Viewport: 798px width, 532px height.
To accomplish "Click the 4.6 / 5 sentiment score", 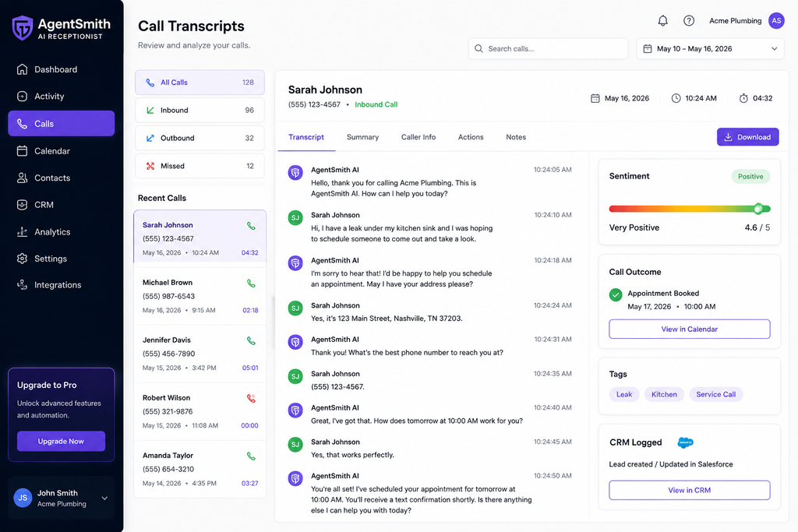I will (757, 228).
